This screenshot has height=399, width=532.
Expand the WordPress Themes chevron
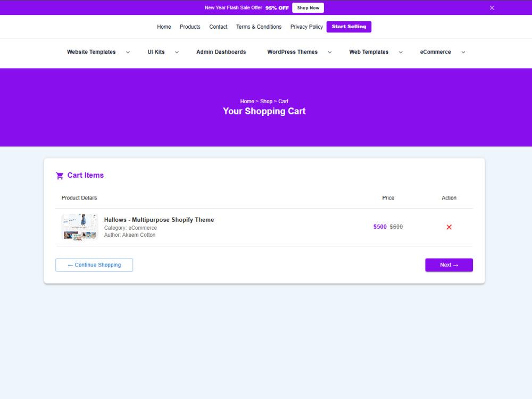330,52
